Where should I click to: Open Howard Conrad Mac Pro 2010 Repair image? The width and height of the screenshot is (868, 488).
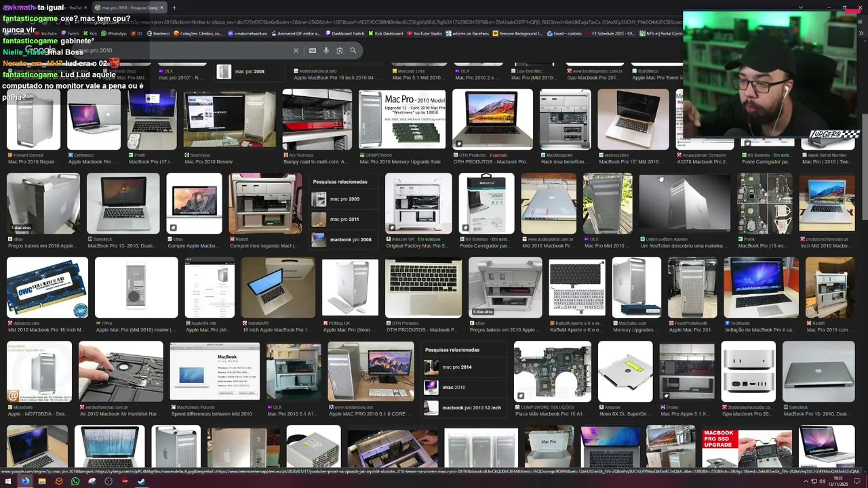click(x=33, y=120)
